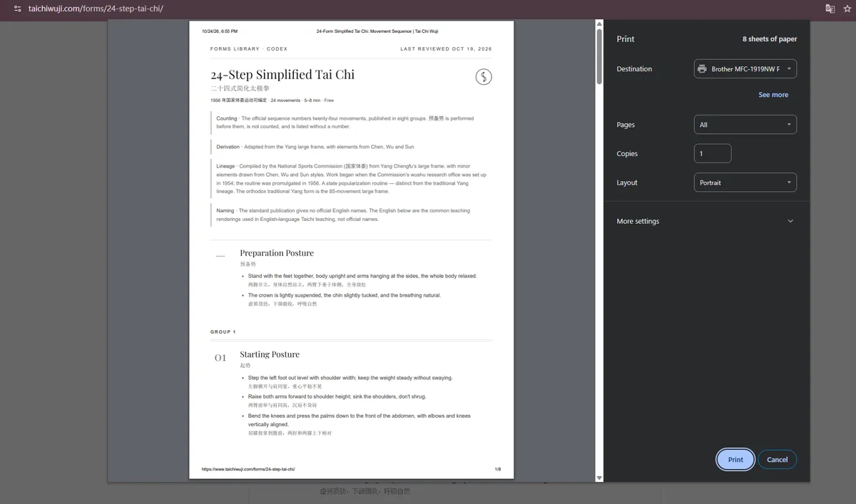The height and width of the screenshot is (504, 856).
Task: Click the See more link
Action: click(x=773, y=95)
